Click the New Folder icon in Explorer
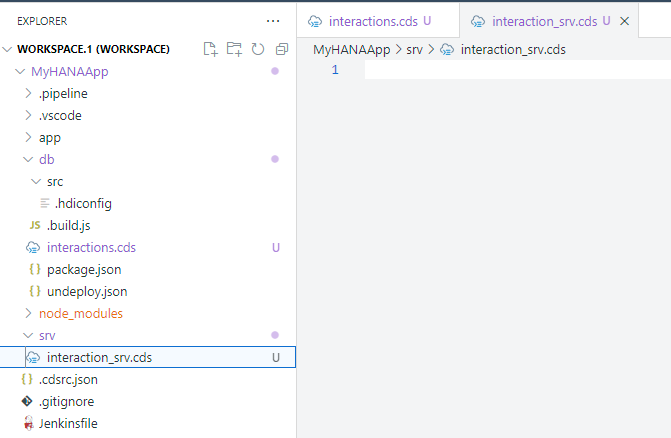 tap(234, 49)
